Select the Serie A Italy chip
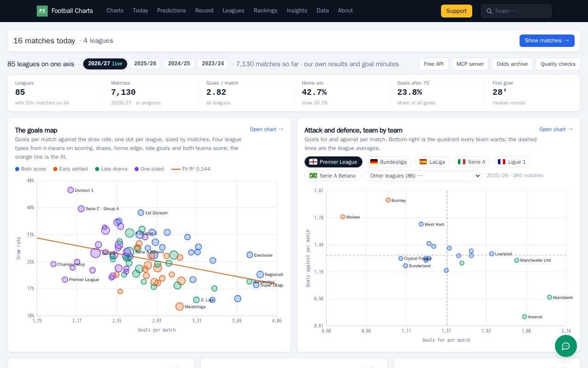This screenshot has height=368, width=588. tap(471, 162)
